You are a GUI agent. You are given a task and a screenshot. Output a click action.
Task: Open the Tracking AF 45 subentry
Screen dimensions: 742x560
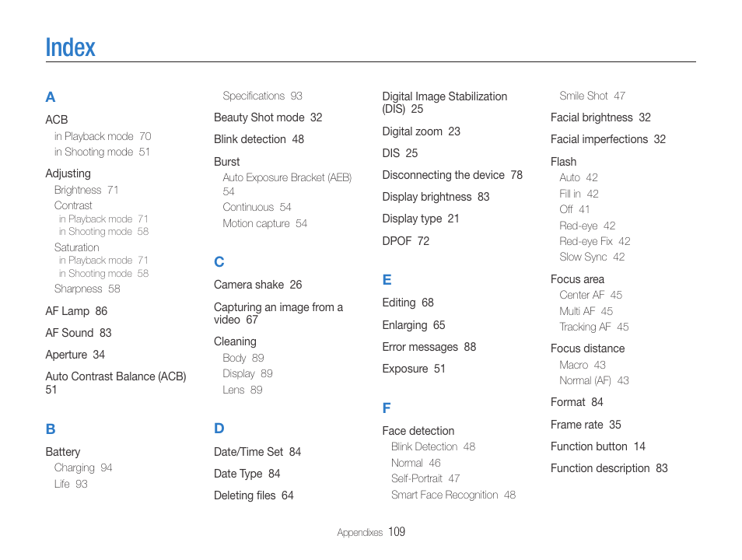[x=594, y=327]
